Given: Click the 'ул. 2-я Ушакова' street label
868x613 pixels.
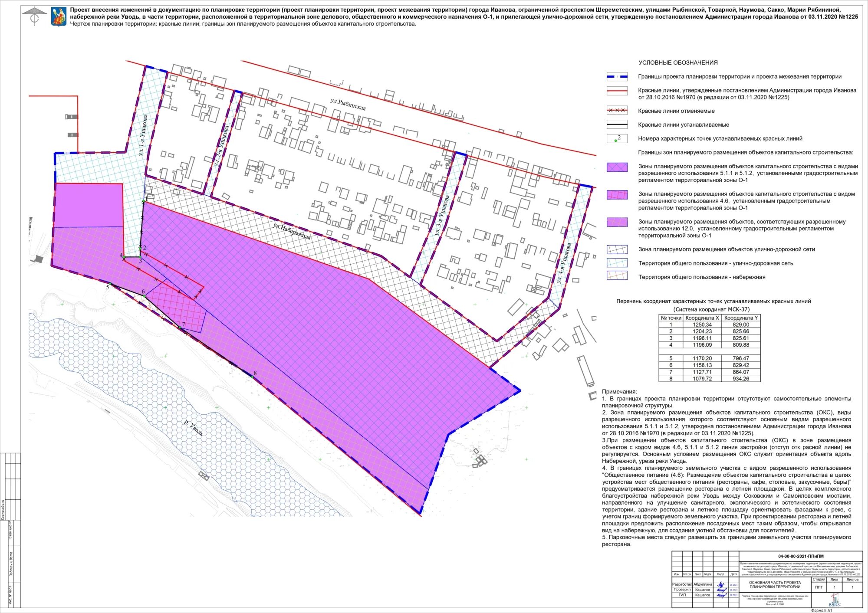Looking at the screenshot, I should [x=221, y=146].
